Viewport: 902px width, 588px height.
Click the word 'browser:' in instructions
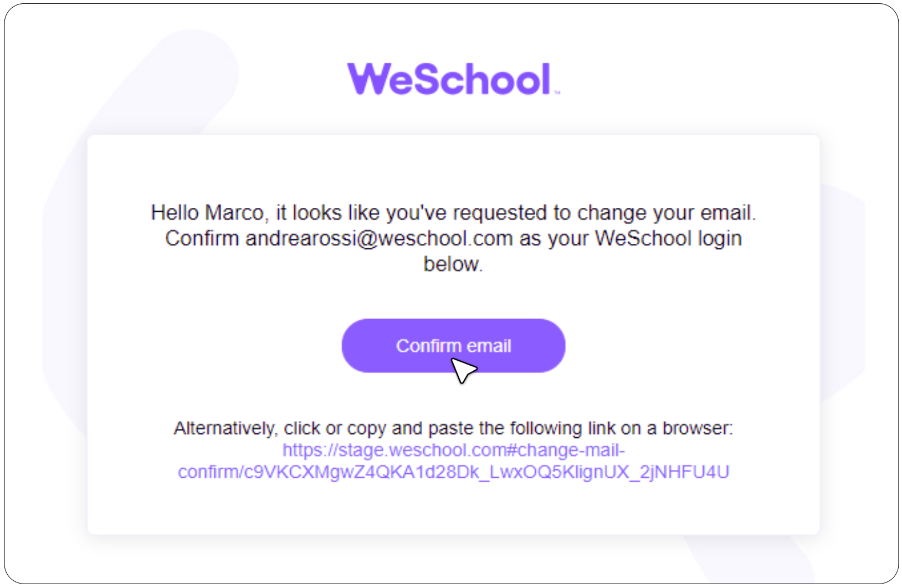pos(698,428)
